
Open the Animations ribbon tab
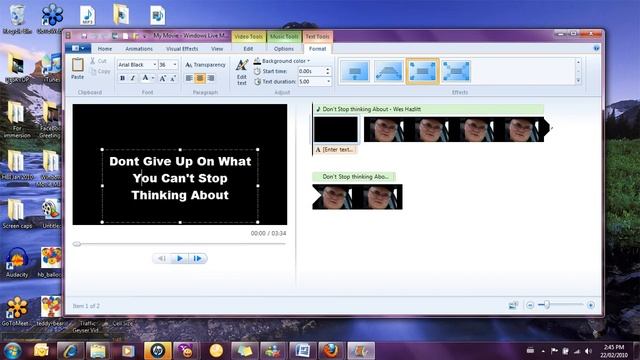(x=139, y=49)
